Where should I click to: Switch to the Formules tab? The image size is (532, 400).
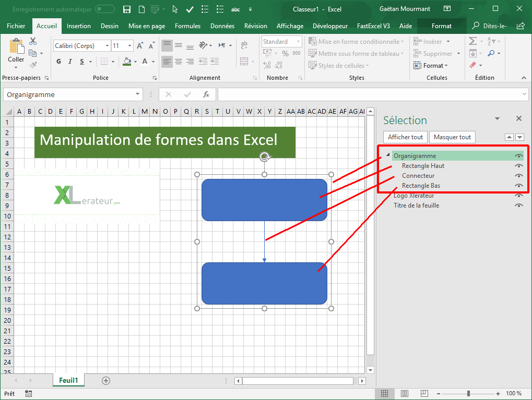[187, 26]
